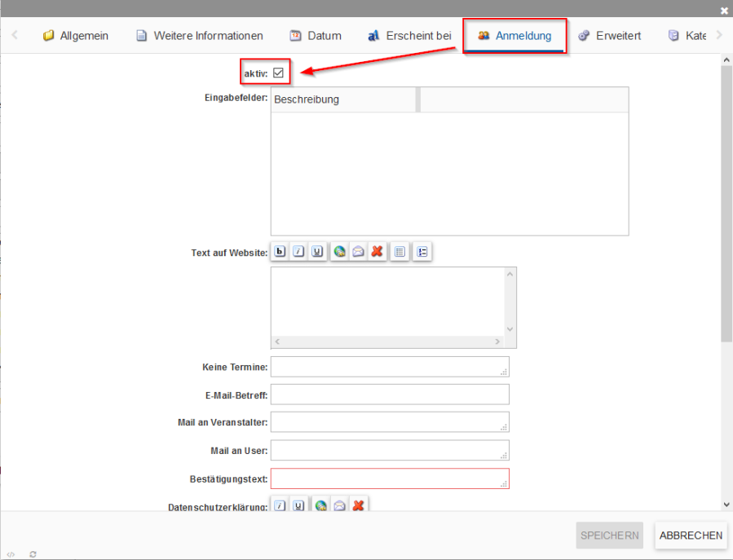This screenshot has height=560, width=733.
Task: Open the source code view icon at bottom left
Action: pyautogui.click(x=11, y=554)
